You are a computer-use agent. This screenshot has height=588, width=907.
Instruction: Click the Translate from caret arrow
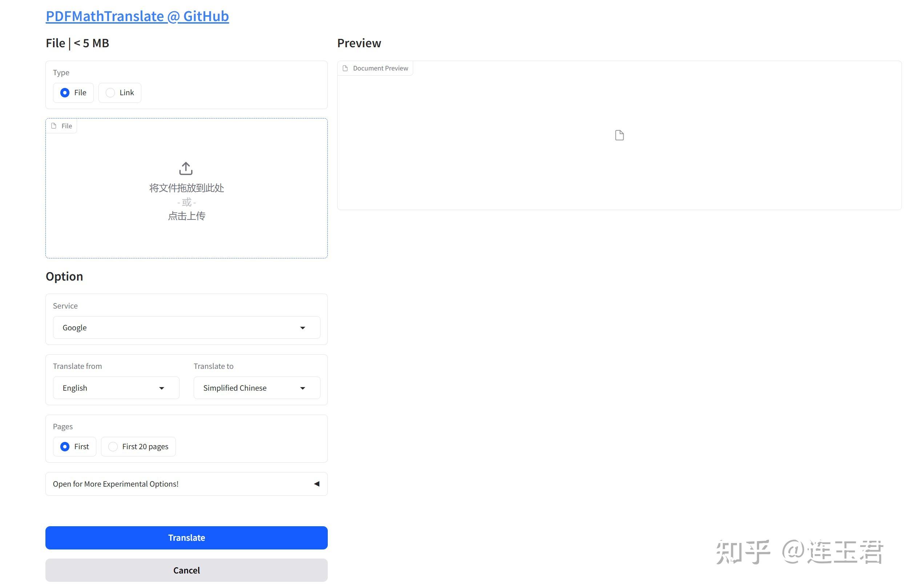[162, 388]
